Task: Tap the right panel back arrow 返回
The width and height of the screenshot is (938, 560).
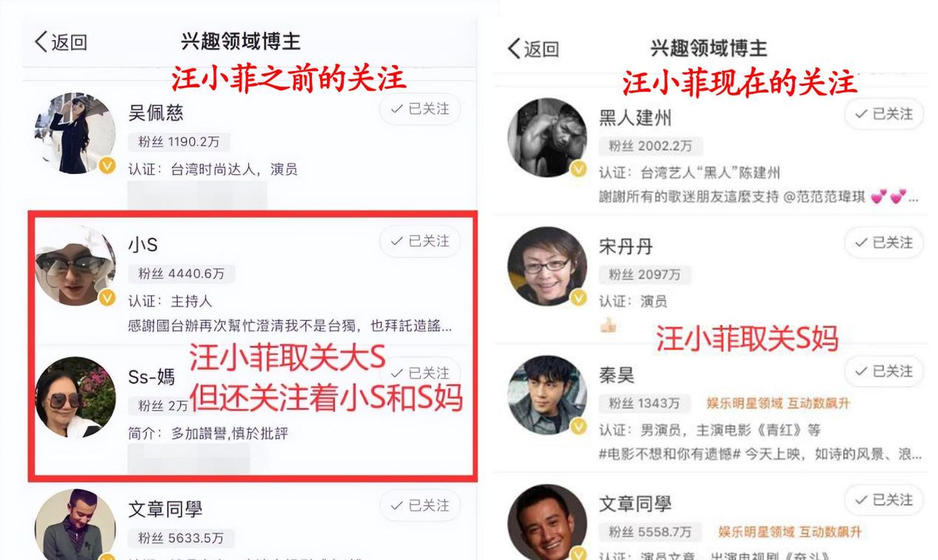Action: coord(533,49)
